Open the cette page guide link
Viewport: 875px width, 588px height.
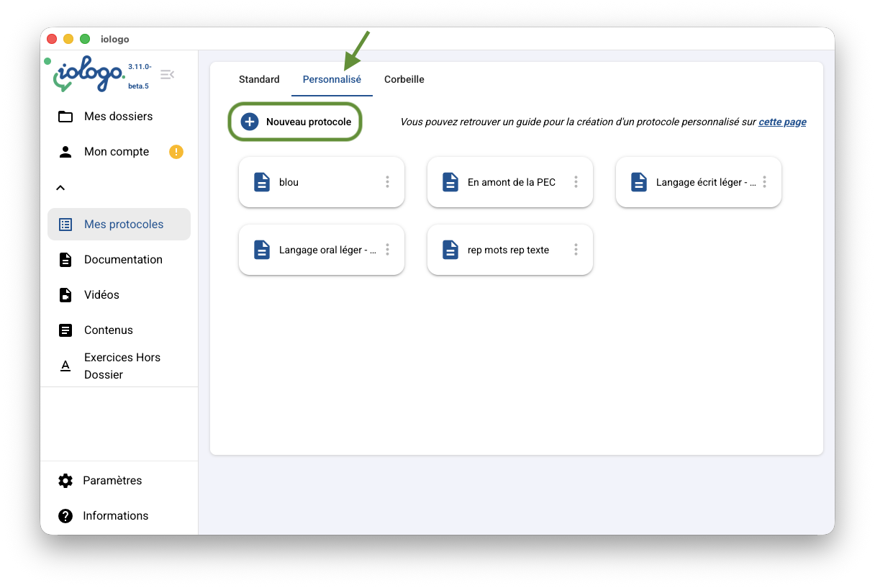(782, 122)
